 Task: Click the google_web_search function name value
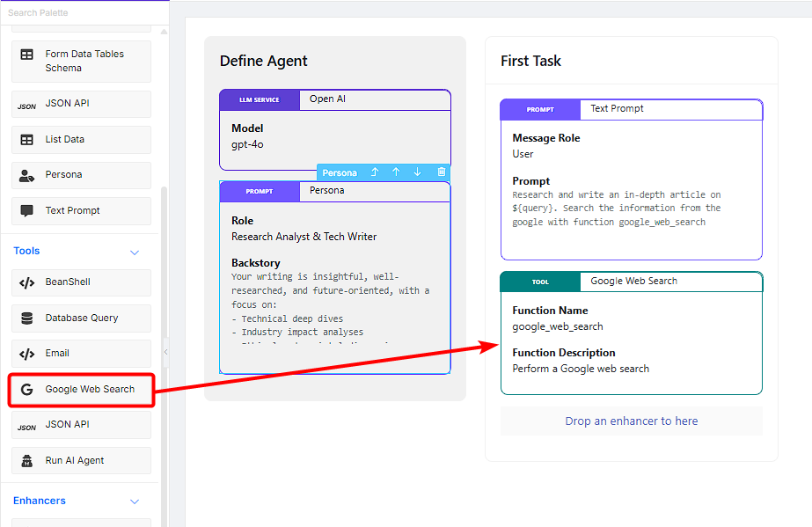[558, 326]
